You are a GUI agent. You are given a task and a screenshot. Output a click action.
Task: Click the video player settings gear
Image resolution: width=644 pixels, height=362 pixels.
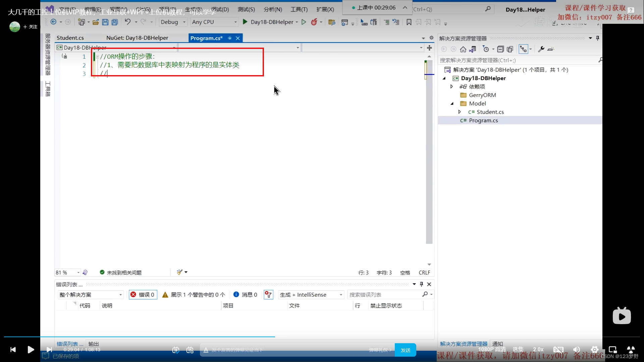pyautogui.click(x=594, y=350)
